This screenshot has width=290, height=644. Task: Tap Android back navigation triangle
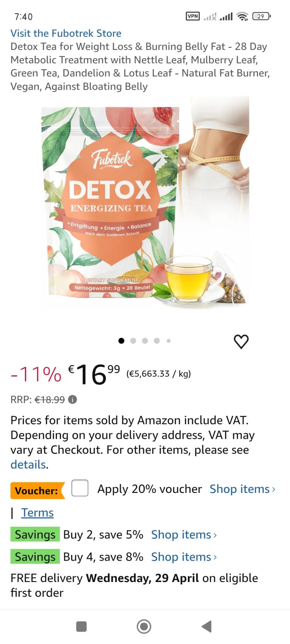coord(206,626)
